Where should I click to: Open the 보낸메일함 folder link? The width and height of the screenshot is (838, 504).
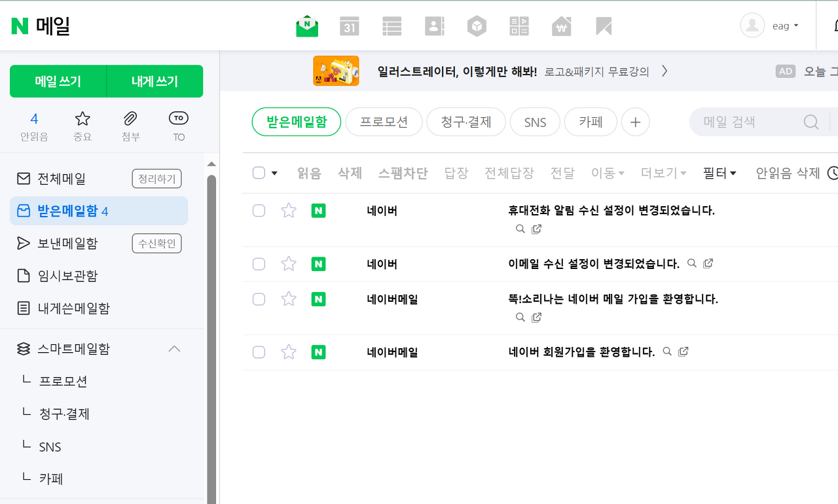tap(67, 243)
